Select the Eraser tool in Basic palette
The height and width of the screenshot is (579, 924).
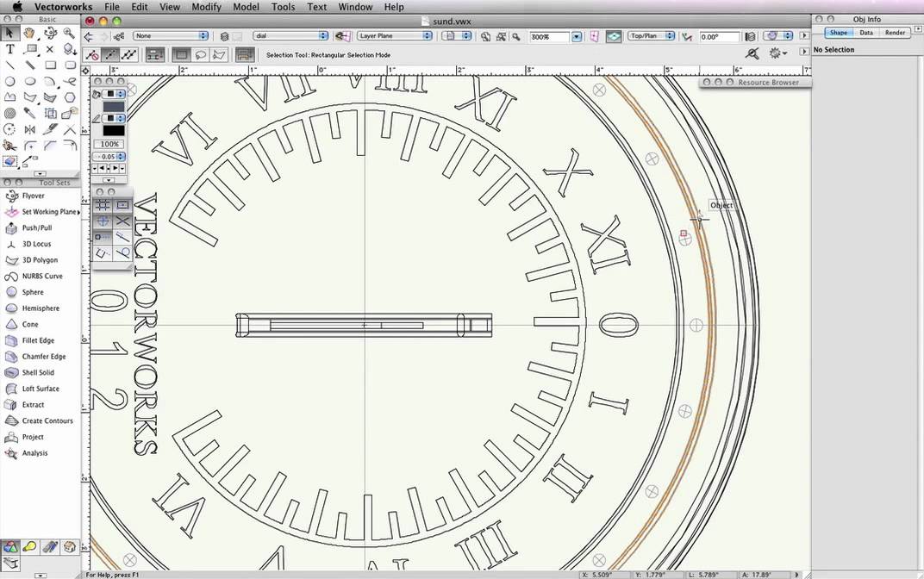(x=10, y=161)
